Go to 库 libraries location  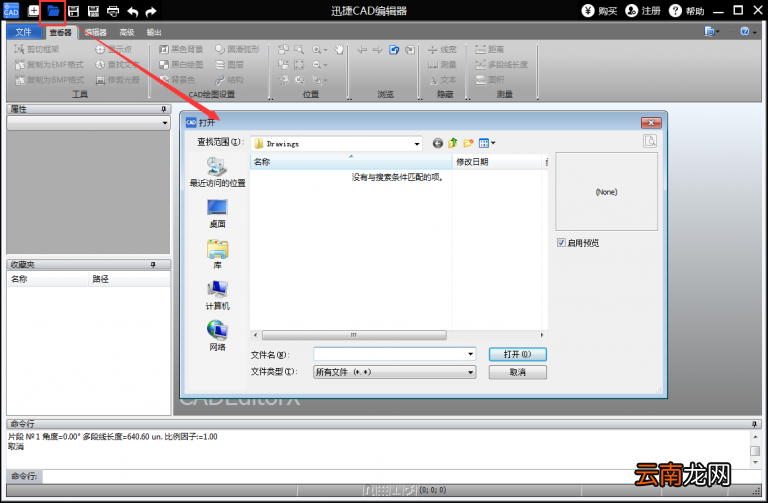(x=217, y=254)
